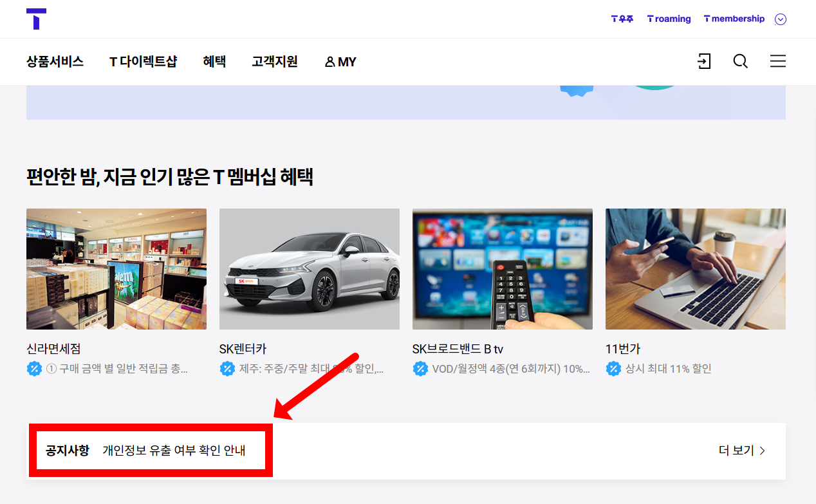
Task: Open the hamburger menu icon
Action: 778,61
